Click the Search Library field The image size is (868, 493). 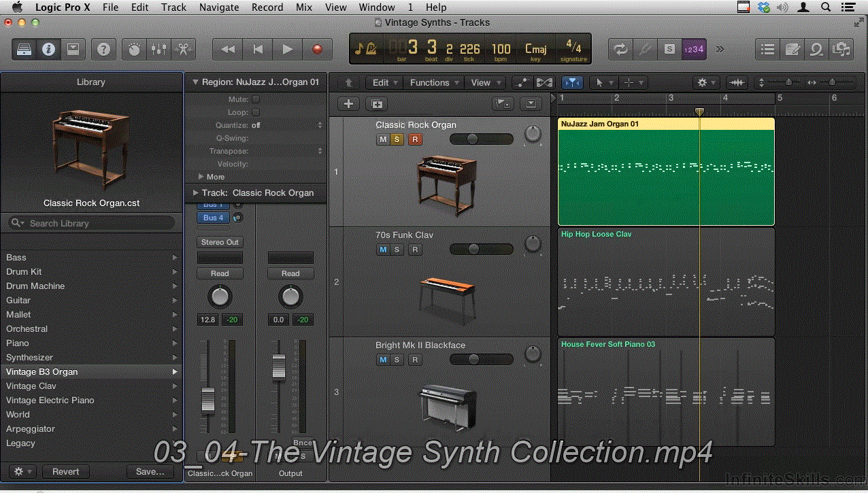91,223
